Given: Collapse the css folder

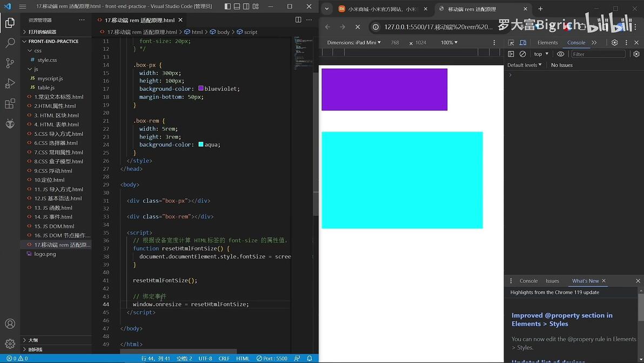Looking at the screenshot, I should 56,50.
